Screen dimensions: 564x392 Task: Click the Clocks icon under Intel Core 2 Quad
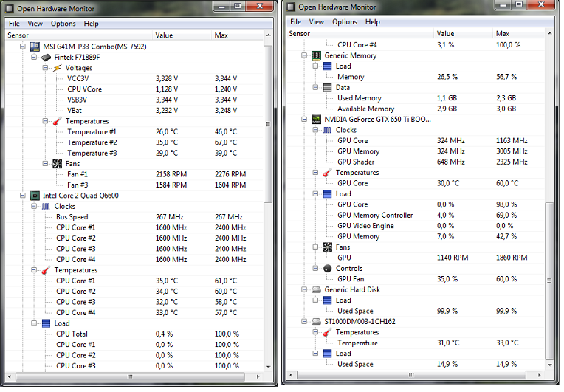46,207
